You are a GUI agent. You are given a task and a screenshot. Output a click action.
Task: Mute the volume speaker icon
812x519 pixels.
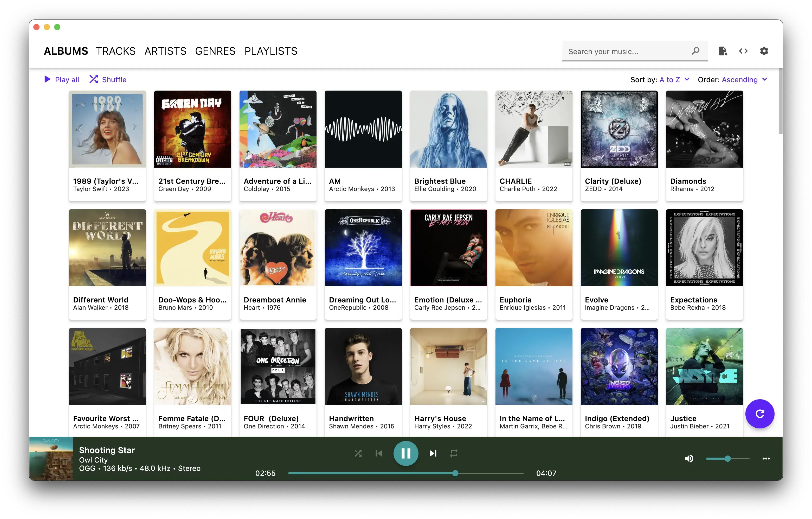point(689,459)
